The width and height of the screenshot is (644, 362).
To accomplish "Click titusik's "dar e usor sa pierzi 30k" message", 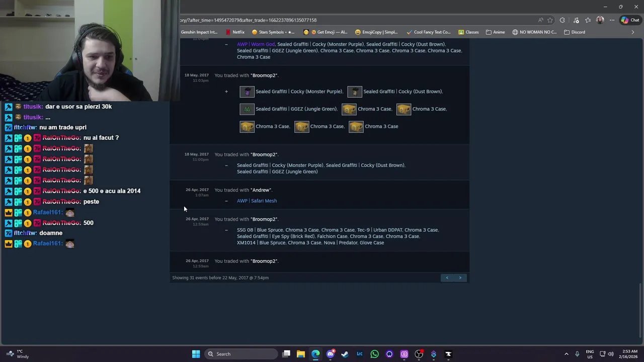I will pos(78,107).
